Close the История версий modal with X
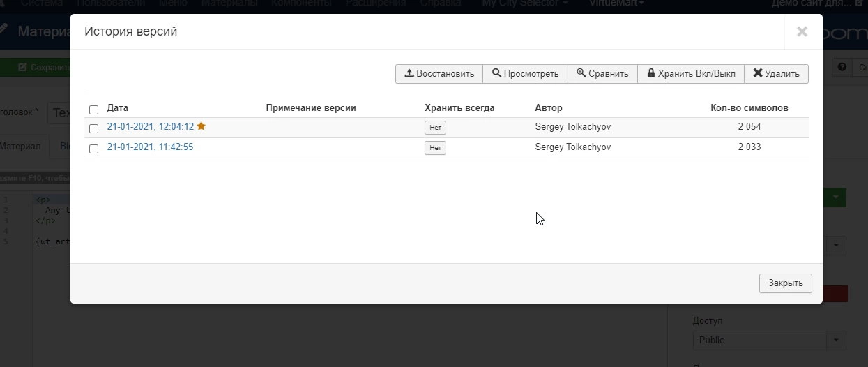The width and height of the screenshot is (868, 367). pyautogui.click(x=802, y=31)
